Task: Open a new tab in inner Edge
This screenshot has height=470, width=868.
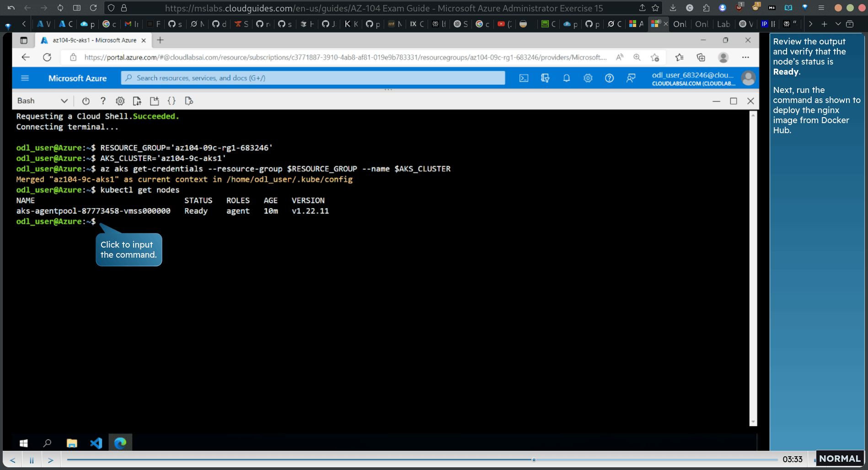Action: (160, 40)
